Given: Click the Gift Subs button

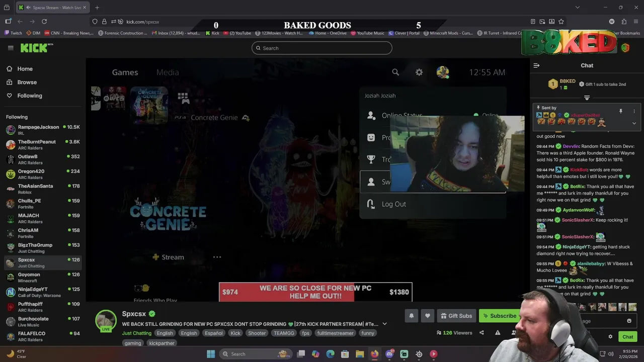Looking at the screenshot, I should pos(456,316).
